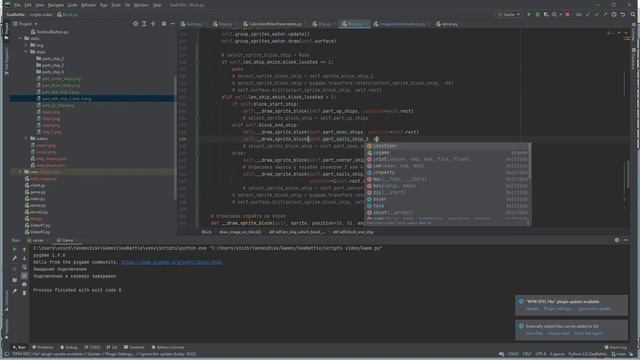Hide the Run panel using minus icon
Screen dimensions: 640x360
pos(626,240)
